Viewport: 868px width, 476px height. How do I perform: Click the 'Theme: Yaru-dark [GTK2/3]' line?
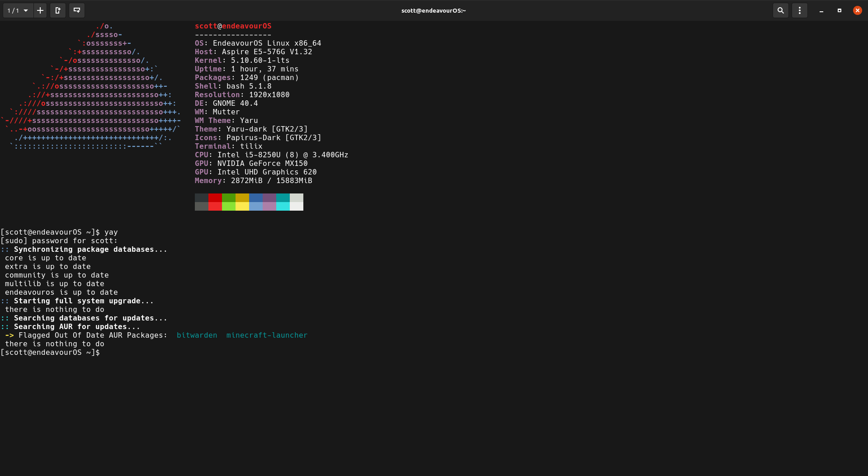251,129
